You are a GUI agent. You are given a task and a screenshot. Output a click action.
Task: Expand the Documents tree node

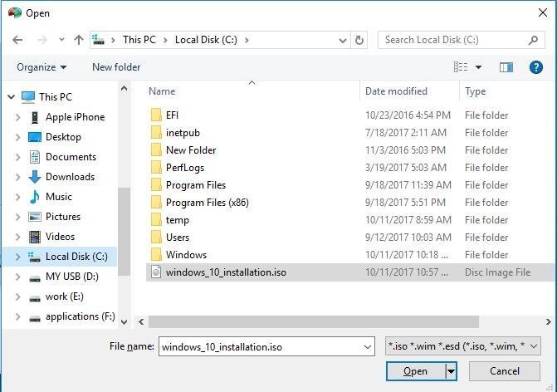click(x=17, y=157)
